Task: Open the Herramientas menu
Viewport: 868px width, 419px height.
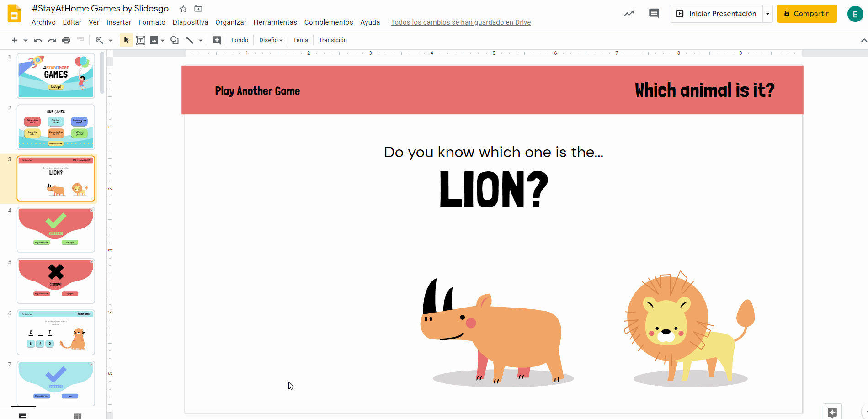Action: [275, 22]
